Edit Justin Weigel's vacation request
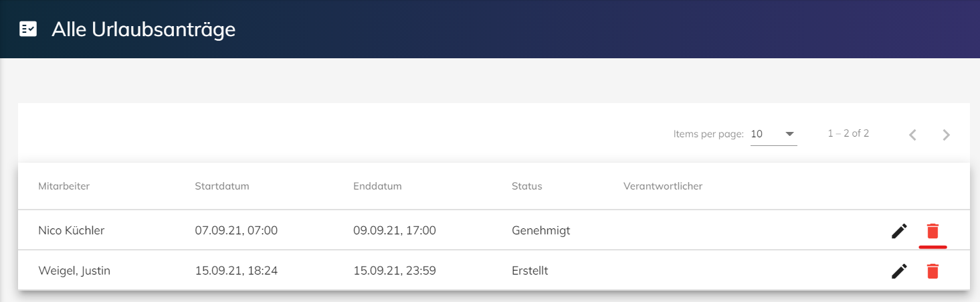The width and height of the screenshot is (980, 302). (900, 271)
